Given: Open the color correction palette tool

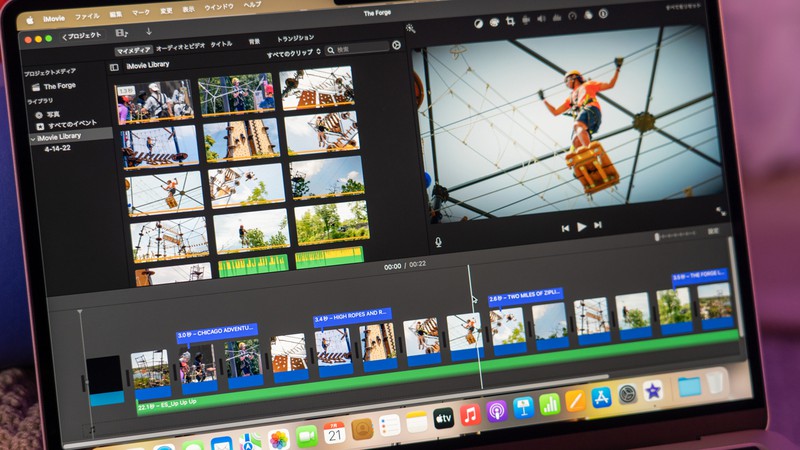Looking at the screenshot, I should pyautogui.click(x=494, y=22).
